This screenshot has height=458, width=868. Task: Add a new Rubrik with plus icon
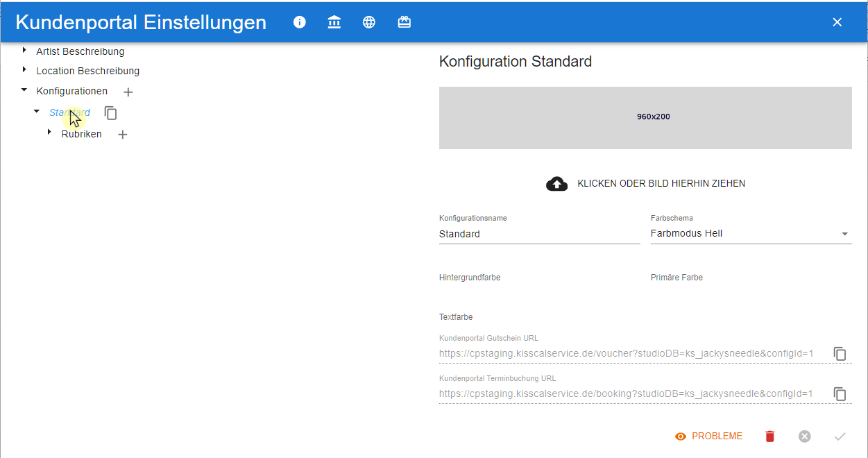click(123, 135)
